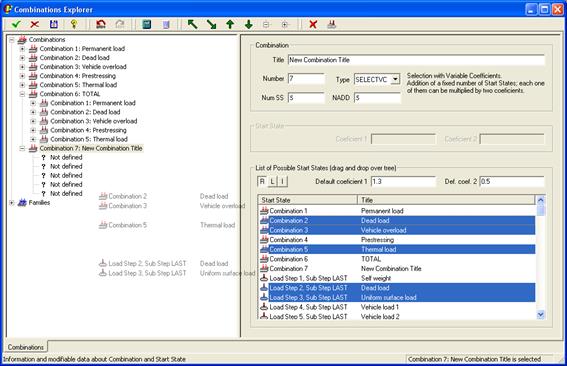Image resolution: width=567 pixels, height=366 pixels.
Task: Click the list scrollbar up arrow
Action: (x=541, y=200)
